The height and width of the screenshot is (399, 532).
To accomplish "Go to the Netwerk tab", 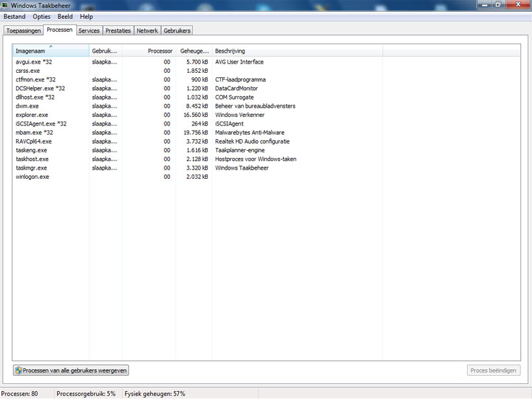I will coord(147,31).
